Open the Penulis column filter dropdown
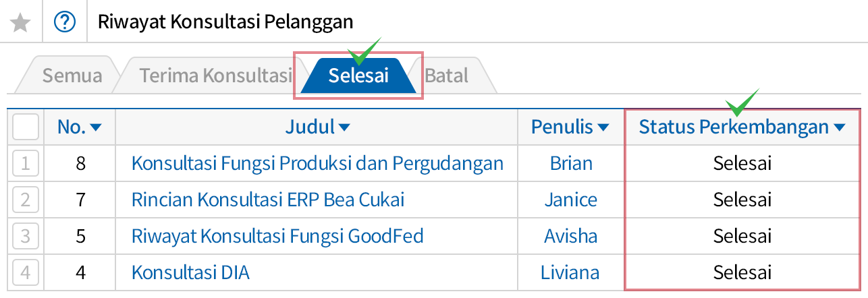The image size is (868, 298). (603, 127)
